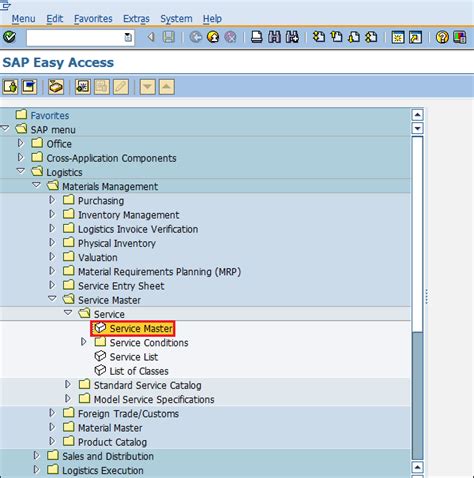Expand the Sales and Distribution arrow
The width and height of the screenshot is (474, 478).
click(x=36, y=455)
